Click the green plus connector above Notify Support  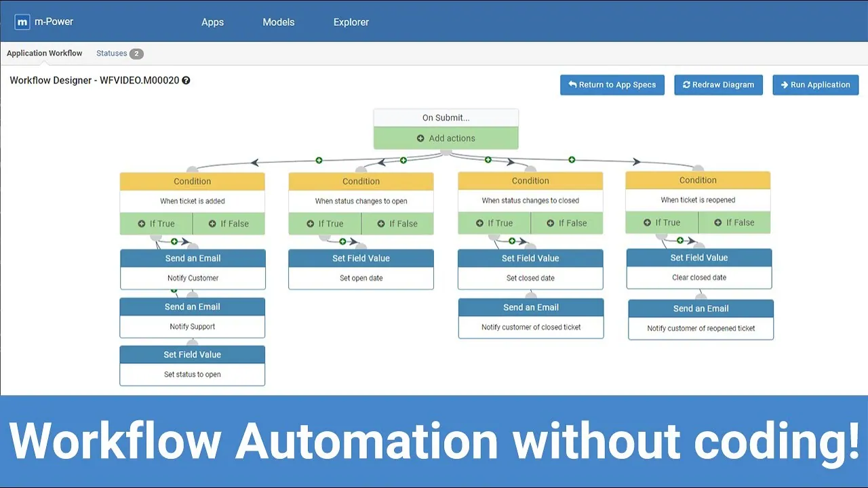[174, 291]
